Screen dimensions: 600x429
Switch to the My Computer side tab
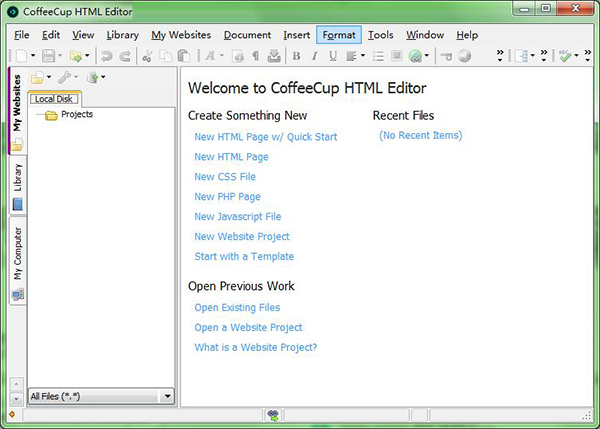(18, 254)
